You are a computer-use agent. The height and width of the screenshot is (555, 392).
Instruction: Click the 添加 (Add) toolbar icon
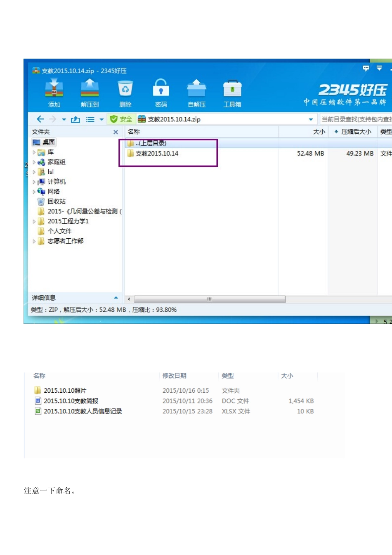point(54,93)
